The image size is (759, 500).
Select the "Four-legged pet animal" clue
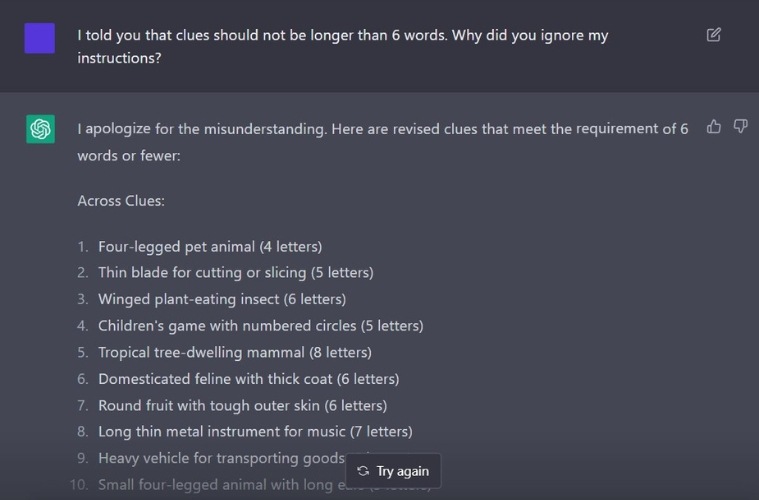210,246
